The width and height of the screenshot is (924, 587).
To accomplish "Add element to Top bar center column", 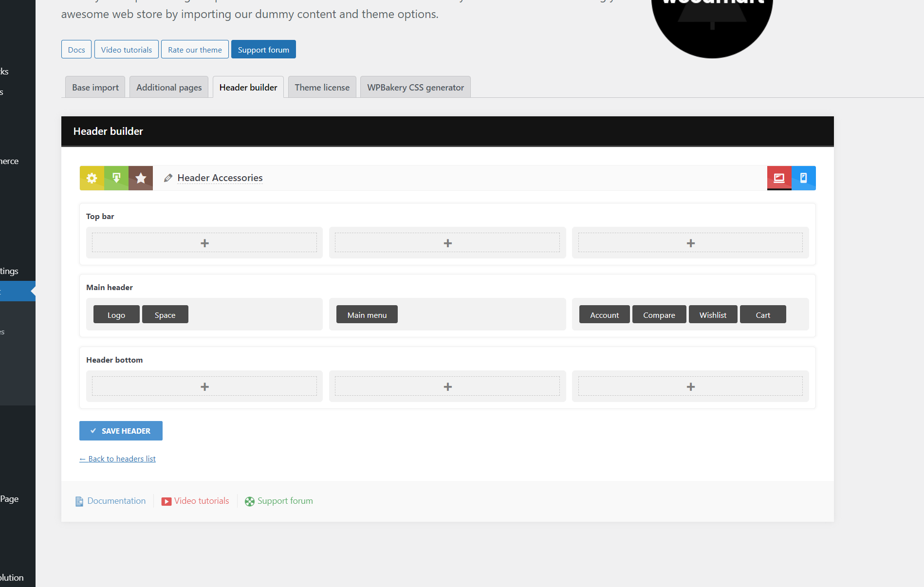I will point(447,243).
